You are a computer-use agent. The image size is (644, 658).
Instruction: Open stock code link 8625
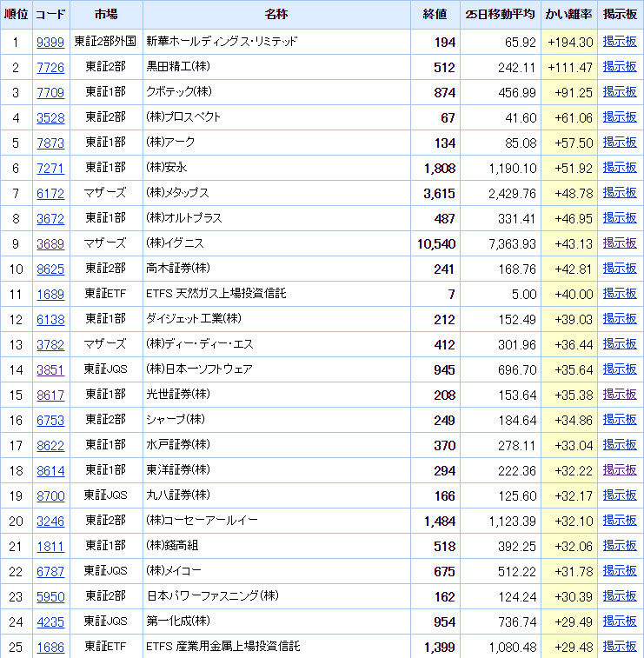coord(50,269)
